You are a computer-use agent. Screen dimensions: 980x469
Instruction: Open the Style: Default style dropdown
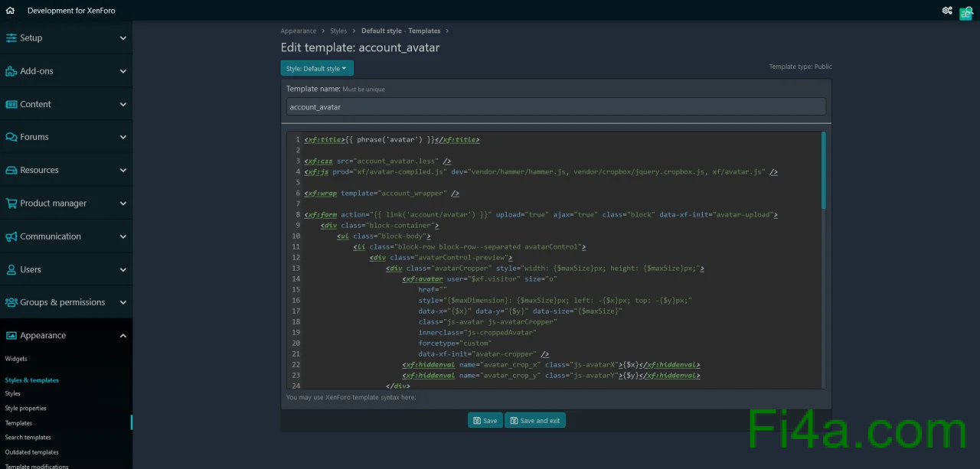point(316,69)
